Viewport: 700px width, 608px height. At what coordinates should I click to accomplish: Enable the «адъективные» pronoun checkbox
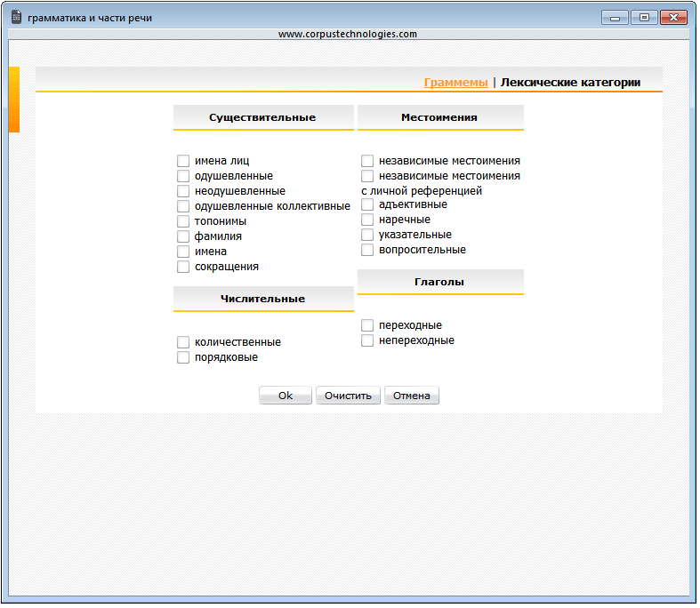click(x=367, y=204)
